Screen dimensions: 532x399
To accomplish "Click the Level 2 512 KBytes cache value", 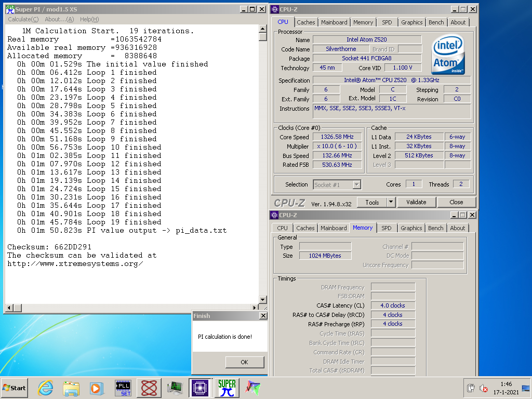I will (x=419, y=155).
